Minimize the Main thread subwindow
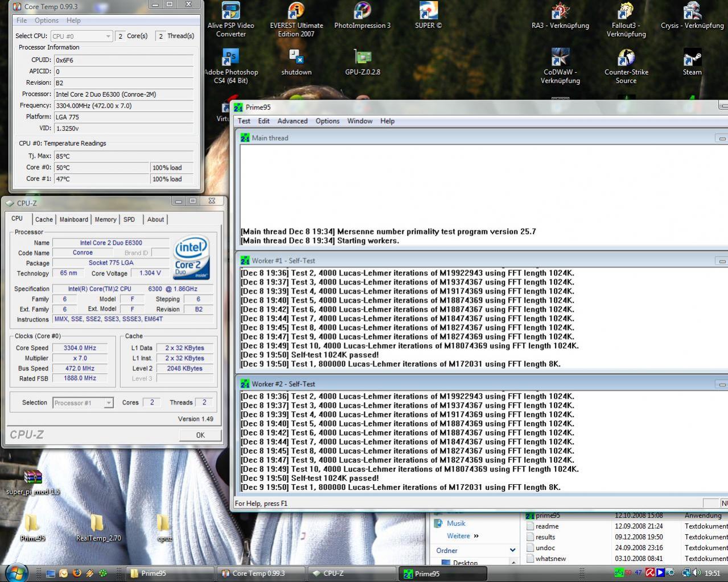Image resolution: width=728 pixels, height=582 pixels. [x=722, y=138]
